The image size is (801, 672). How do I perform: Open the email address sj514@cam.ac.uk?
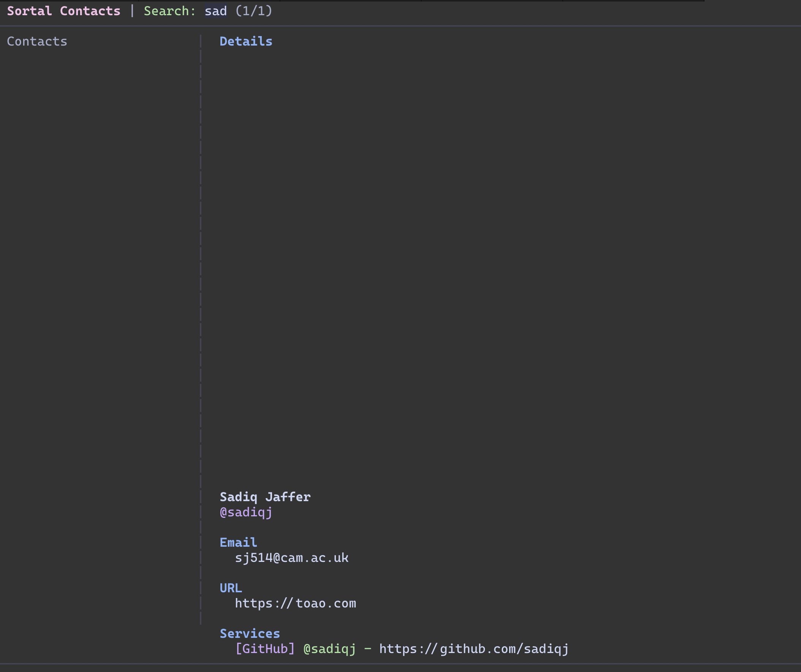coord(292,558)
